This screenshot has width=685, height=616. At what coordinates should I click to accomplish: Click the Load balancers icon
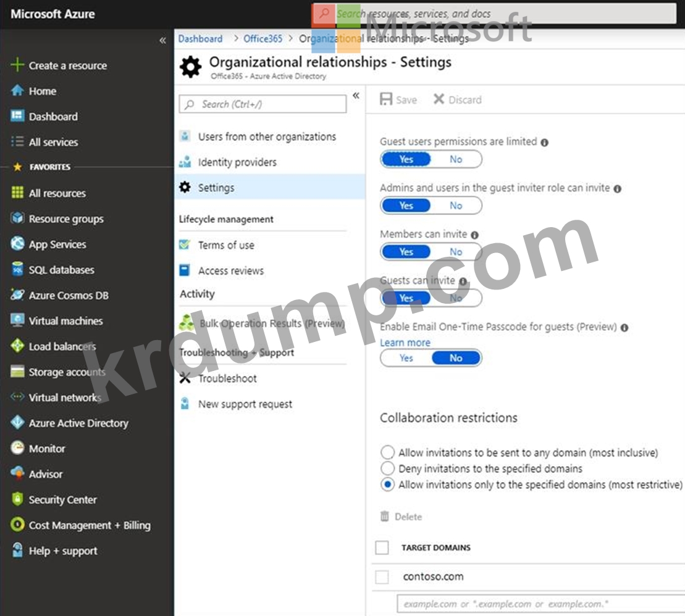[x=17, y=346]
